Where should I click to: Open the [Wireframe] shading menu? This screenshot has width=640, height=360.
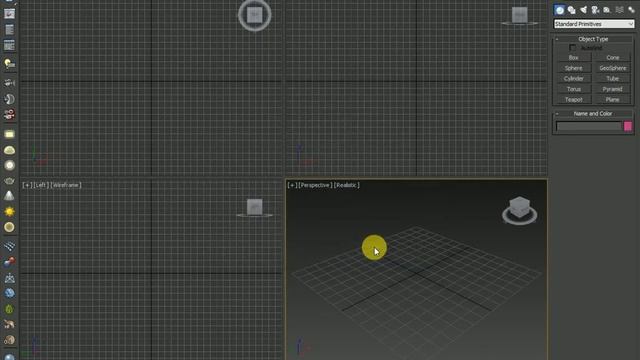coord(66,185)
